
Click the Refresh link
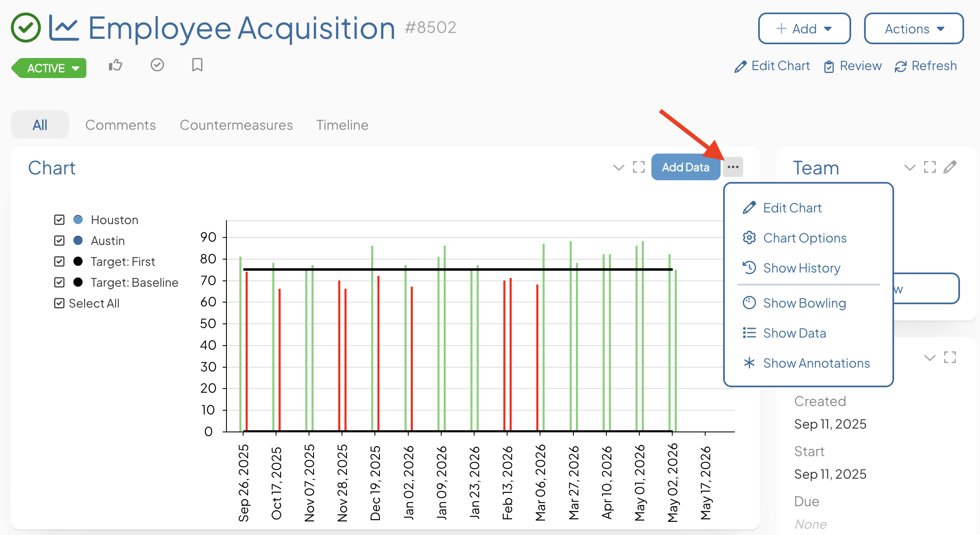[926, 66]
